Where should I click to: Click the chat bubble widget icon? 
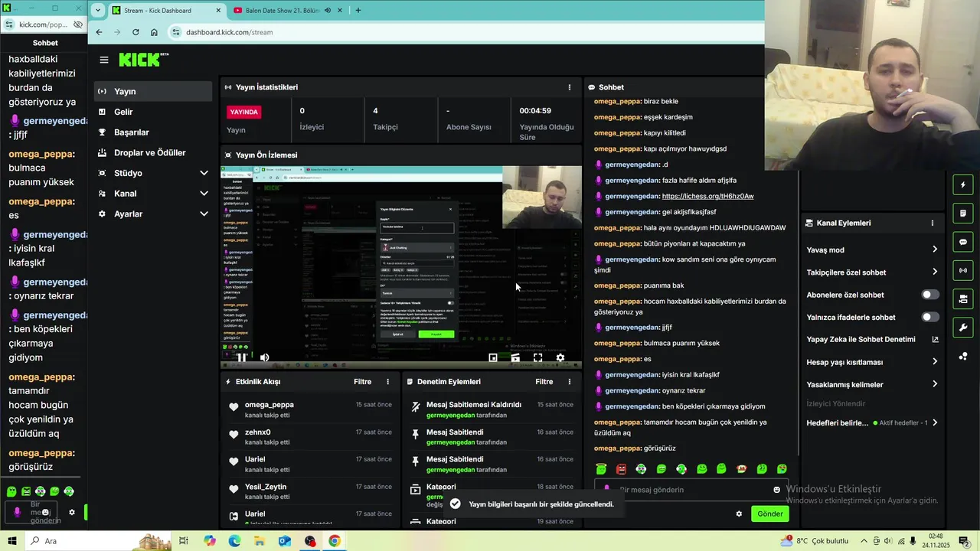pyautogui.click(x=963, y=242)
